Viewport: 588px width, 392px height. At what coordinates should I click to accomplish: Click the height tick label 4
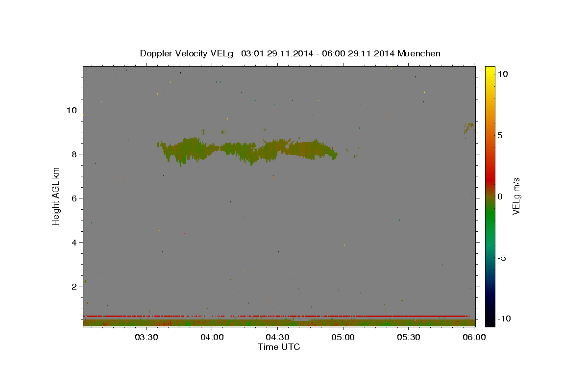point(75,243)
